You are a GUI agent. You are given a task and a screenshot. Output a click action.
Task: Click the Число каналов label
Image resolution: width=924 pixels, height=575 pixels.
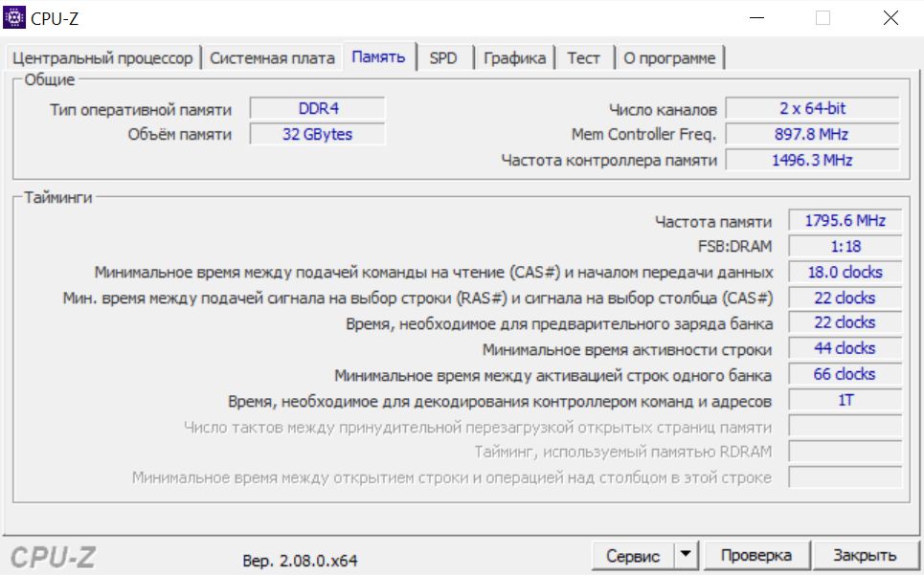(x=663, y=110)
